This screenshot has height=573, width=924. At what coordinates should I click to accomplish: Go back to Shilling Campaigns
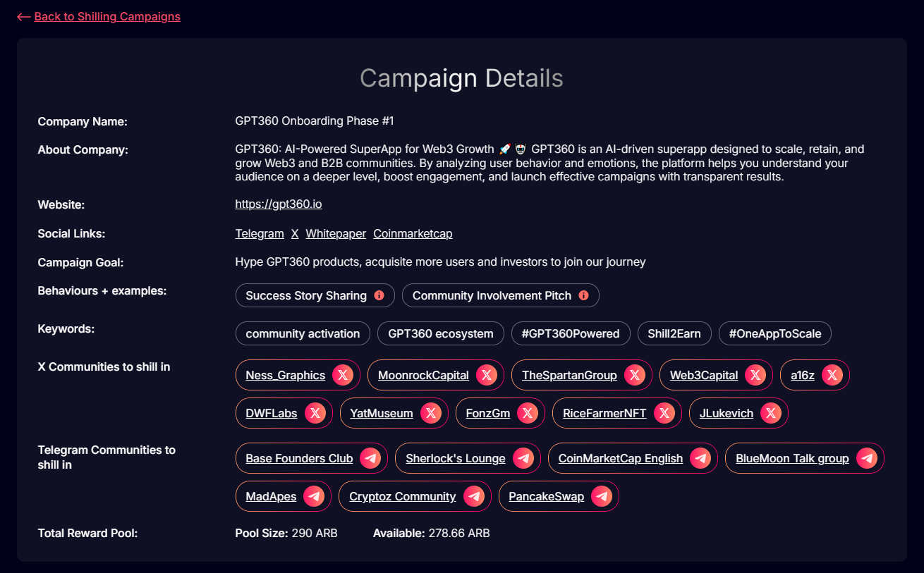99,16
